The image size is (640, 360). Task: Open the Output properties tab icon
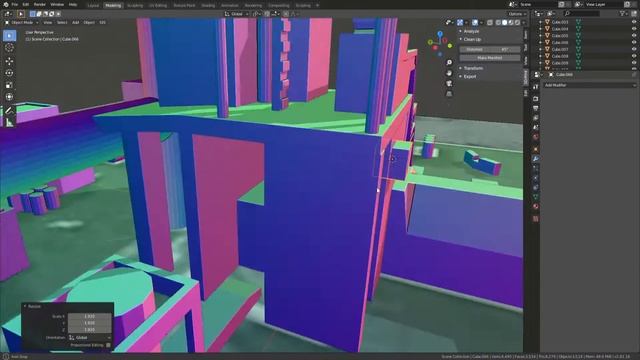tap(536, 109)
